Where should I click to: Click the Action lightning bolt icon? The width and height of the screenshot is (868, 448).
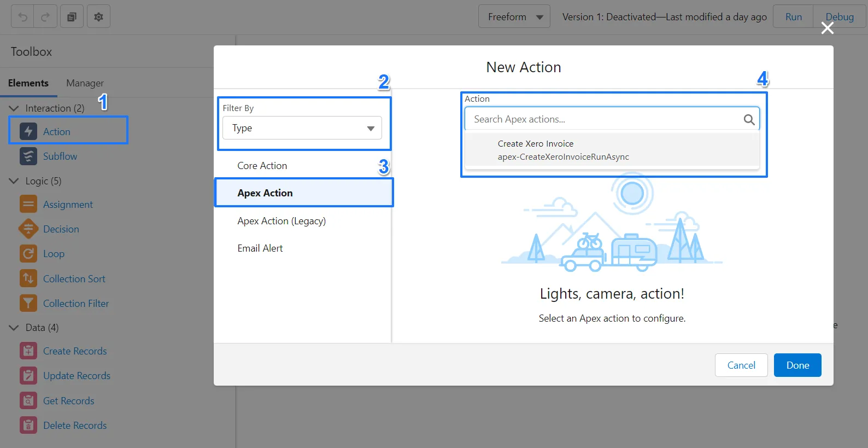(x=28, y=131)
